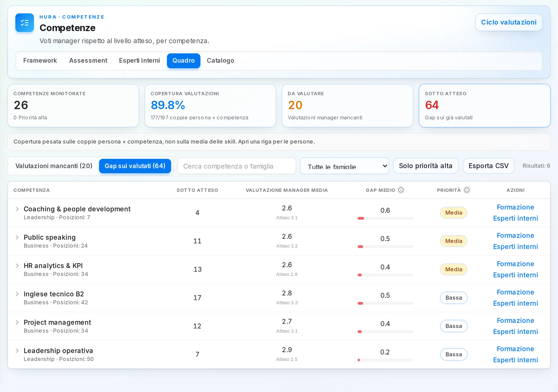Select Gap sui valutati (64) view
The width and height of the screenshot is (558, 392).
coord(135,166)
